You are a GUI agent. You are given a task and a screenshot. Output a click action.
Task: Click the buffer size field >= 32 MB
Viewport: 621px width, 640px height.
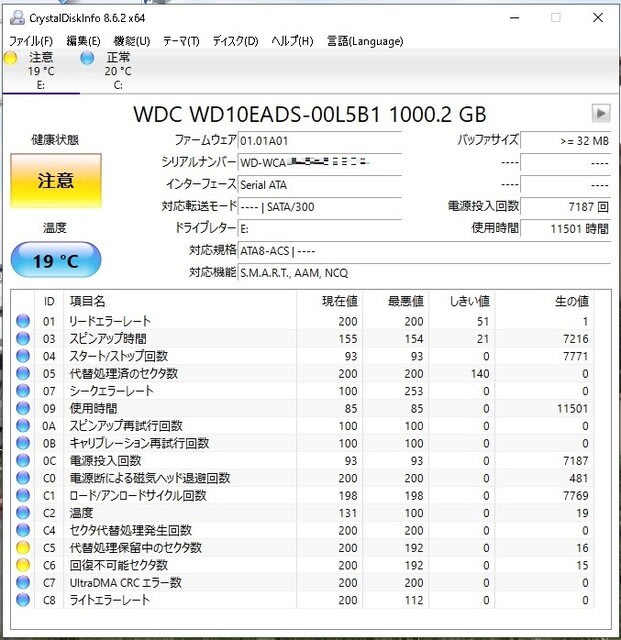[x=566, y=141]
